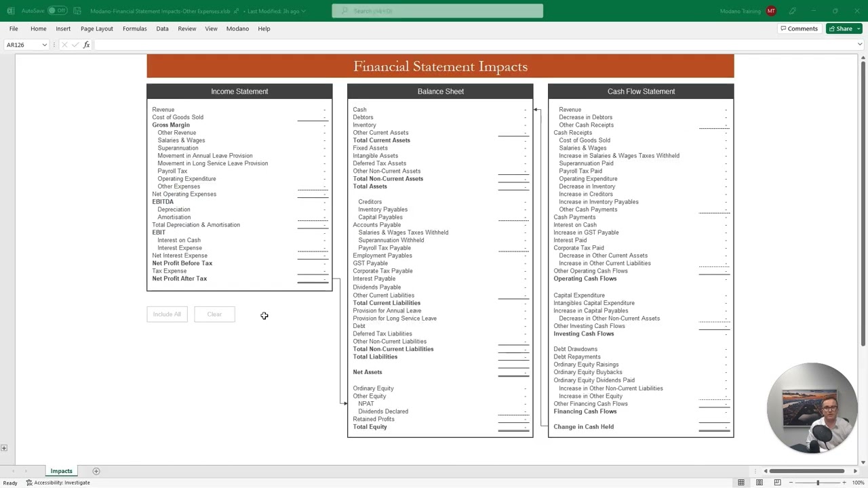This screenshot has height=488, width=868.
Task: Click the Search box in title bar
Action: click(x=437, y=11)
